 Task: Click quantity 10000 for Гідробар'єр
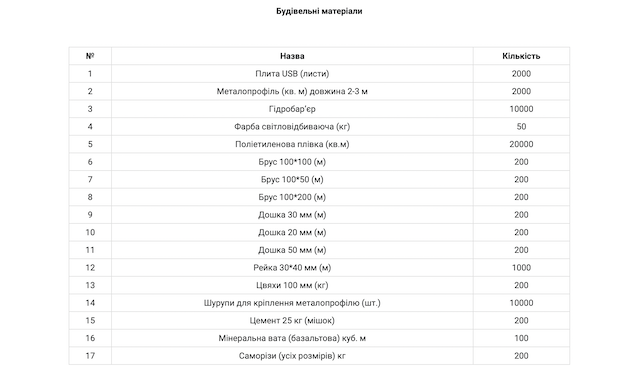(521, 109)
